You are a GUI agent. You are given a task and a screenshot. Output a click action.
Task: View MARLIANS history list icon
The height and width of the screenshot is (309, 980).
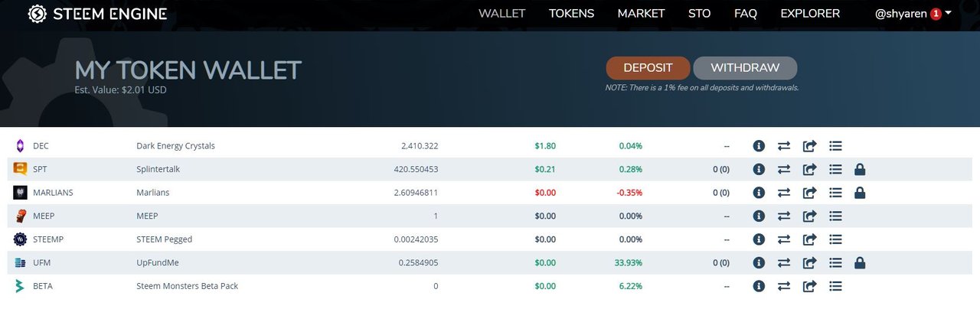tap(836, 193)
